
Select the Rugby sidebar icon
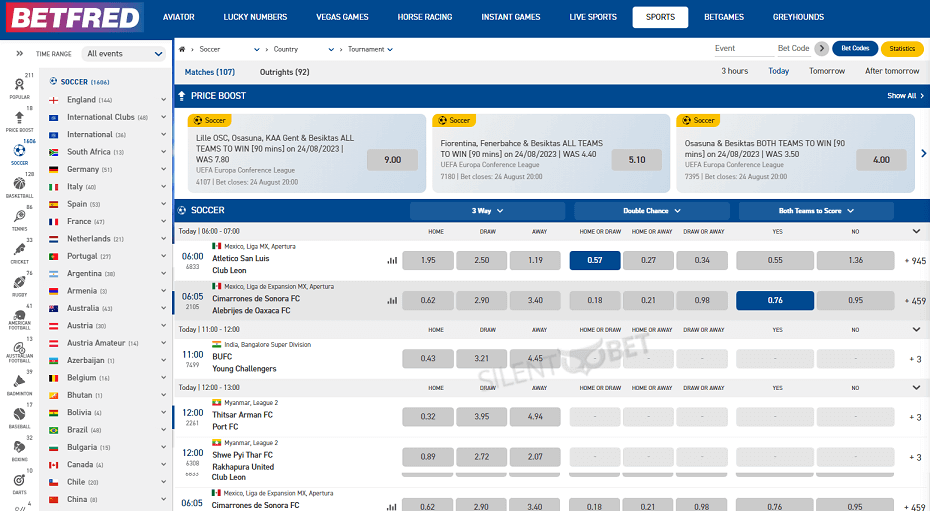click(x=19, y=282)
